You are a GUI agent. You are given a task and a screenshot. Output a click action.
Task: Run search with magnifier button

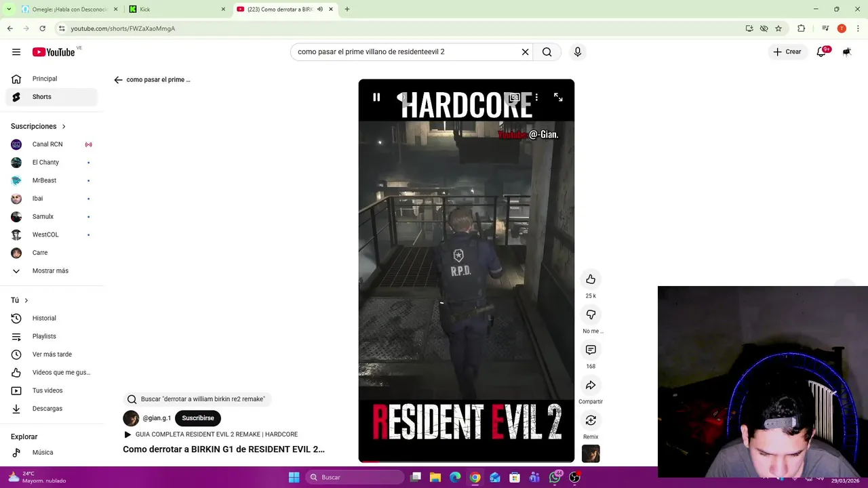(547, 52)
